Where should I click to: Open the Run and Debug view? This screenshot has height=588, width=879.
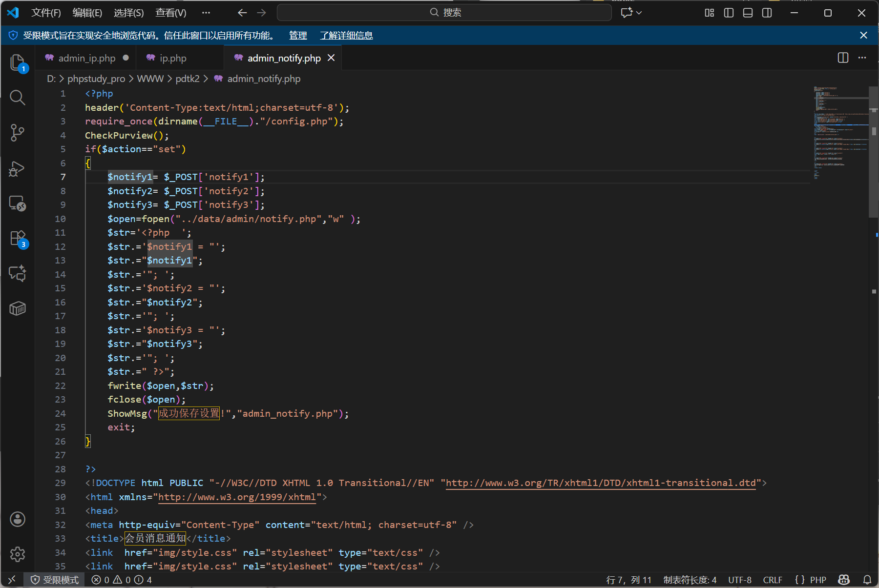click(18, 168)
